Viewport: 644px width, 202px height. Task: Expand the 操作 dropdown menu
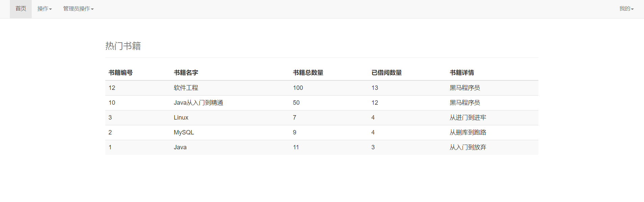(x=45, y=9)
